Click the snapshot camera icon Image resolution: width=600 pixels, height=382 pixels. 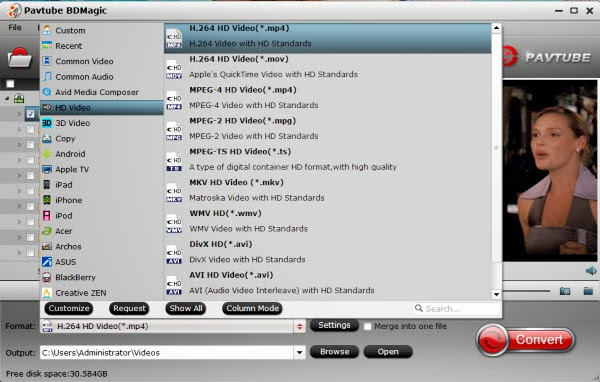pyautogui.click(x=565, y=291)
